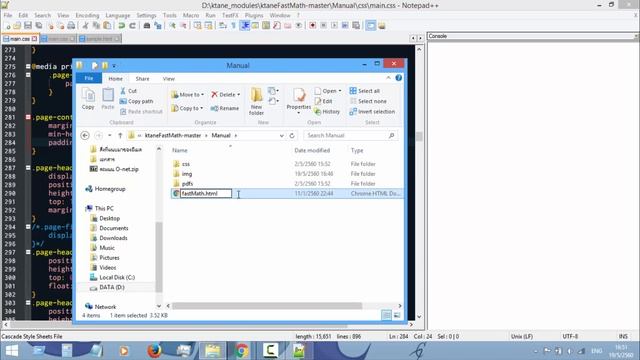Viewport: 640px width, 360px height.
Task: Open Chrome from the taskbar
Action: point(241,351)
